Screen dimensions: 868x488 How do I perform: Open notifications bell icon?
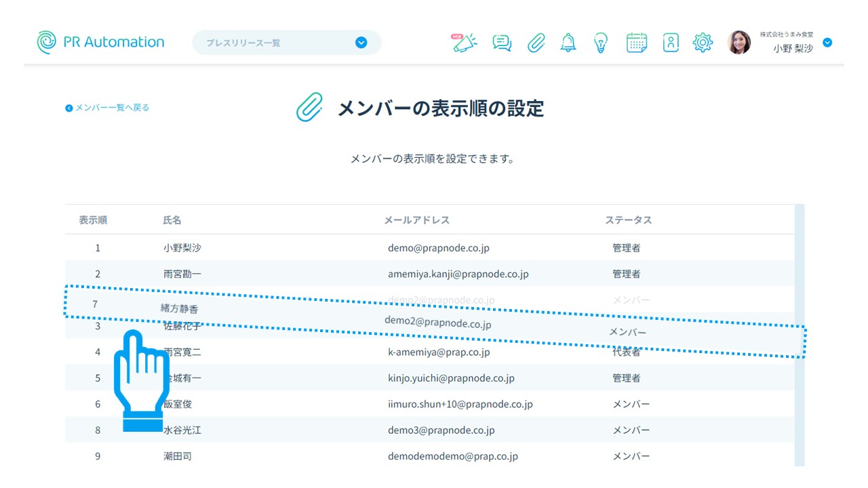click(568, 43)
